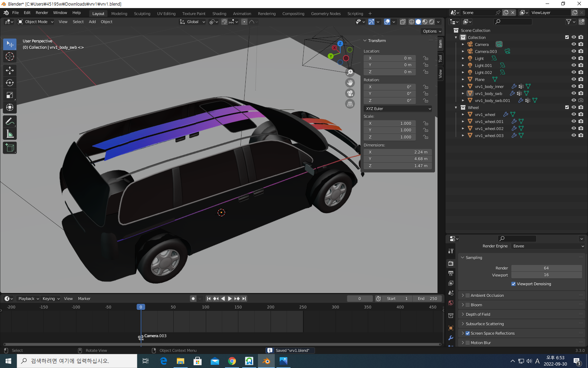This screenshot has height=368, width=588.
Task: Activate the Annotate tool
Action: pos(10,122)
